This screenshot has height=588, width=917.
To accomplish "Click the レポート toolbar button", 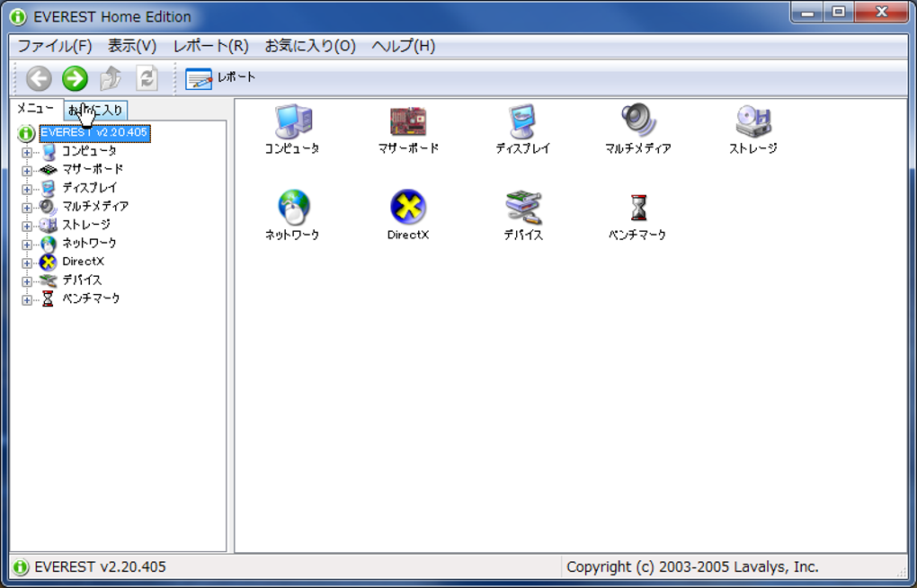I will pos(220,78).
